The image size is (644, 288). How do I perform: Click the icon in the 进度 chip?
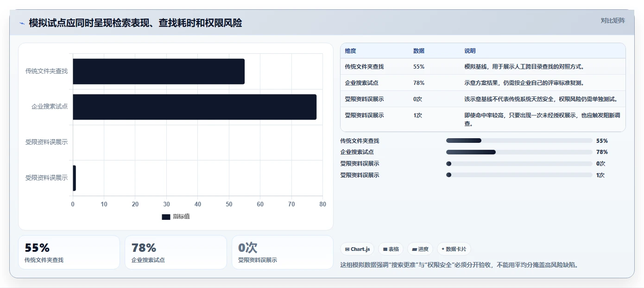click(x=414, y=249)
